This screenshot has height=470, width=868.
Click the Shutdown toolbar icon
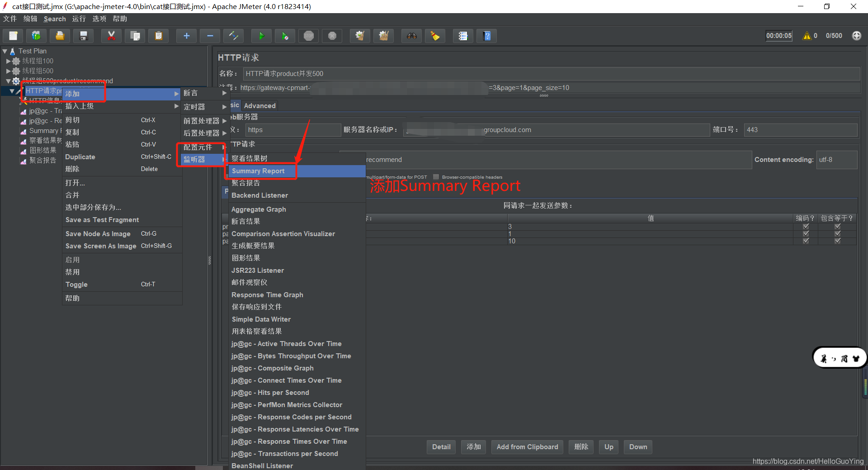(332, 36)
